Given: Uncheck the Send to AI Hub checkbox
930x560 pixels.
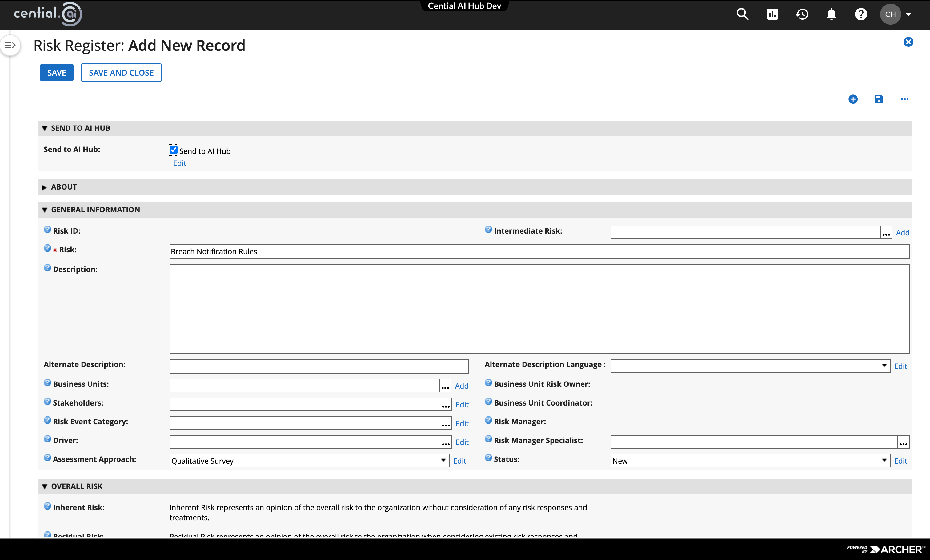Looking at the screenshot, I should point(173,150).
